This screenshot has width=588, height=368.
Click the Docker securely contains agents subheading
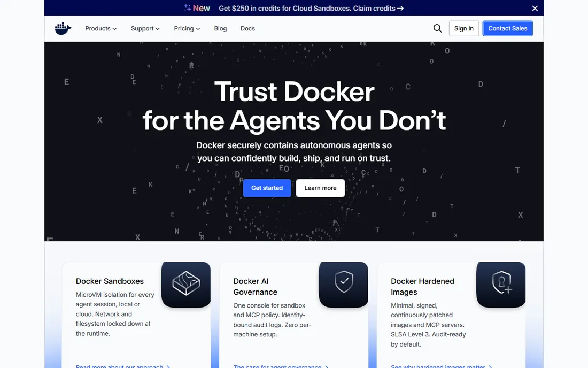click(x=294, y=151)
